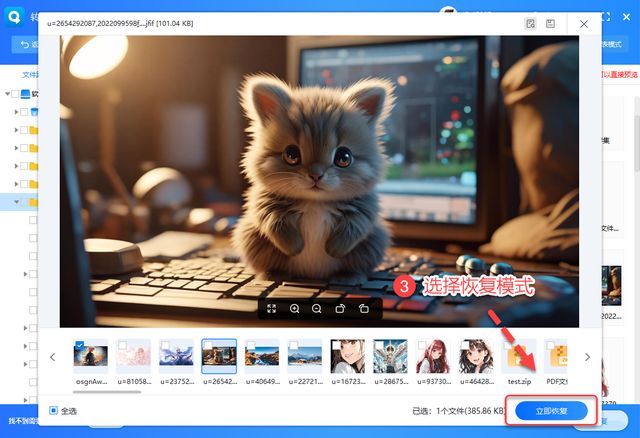640x438 pixels.
Task: Collapse the root drive node in background tree
Action: coord(7,94)
